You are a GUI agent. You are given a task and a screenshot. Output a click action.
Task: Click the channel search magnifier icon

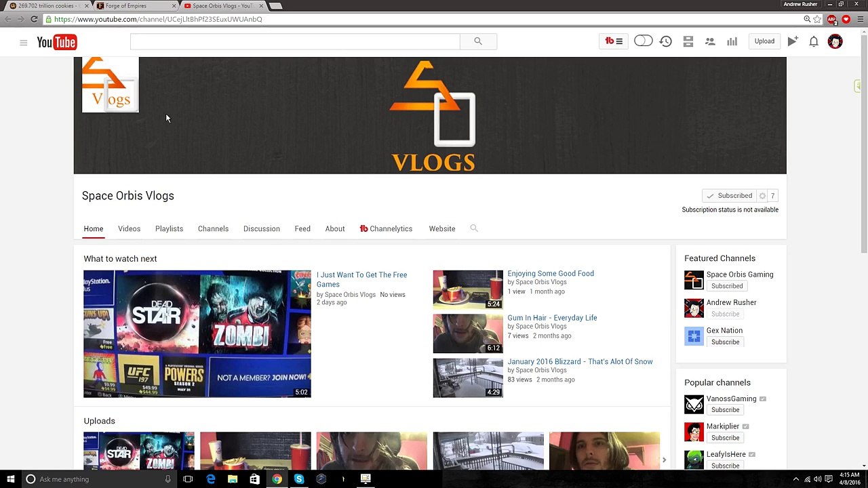(474, 228)
